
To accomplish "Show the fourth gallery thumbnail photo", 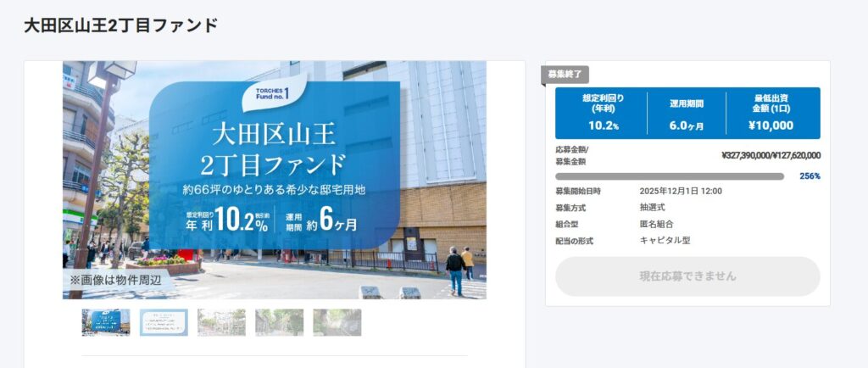I will click(x=279, y=322).
